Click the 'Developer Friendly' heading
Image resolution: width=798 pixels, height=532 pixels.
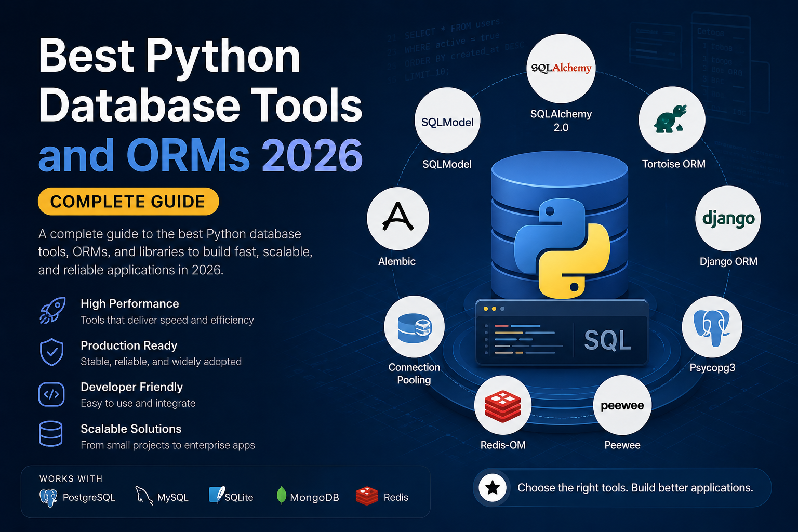[x=132, y=388]
